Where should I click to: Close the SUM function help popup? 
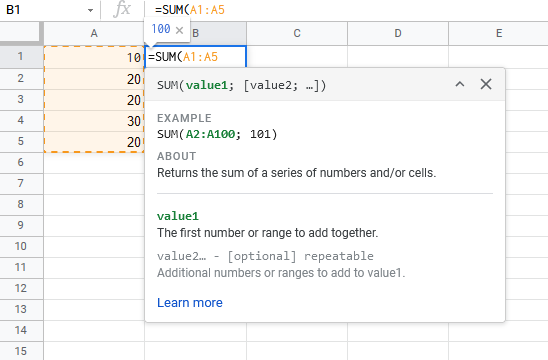[x=486, y=84]
